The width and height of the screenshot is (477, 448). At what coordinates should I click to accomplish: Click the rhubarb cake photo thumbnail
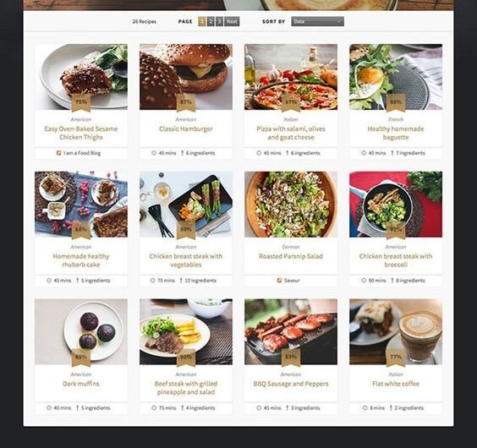coord(81,204)
